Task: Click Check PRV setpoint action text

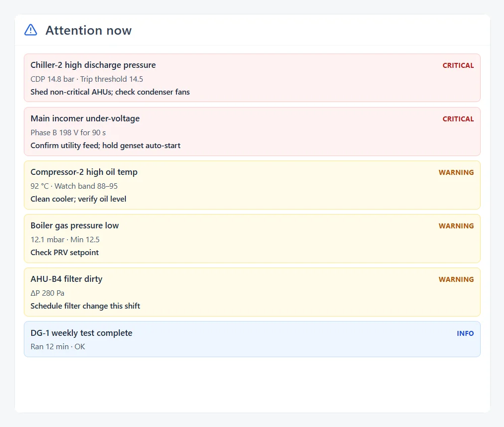Action: click(x=64, y=253)
